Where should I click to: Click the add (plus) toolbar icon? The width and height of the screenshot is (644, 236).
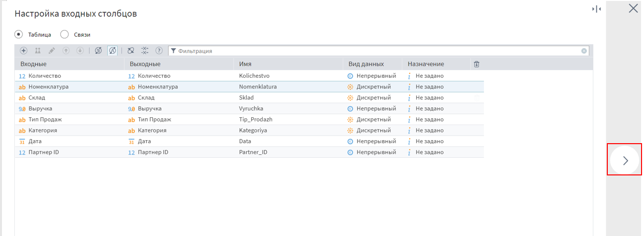[23, 51]
